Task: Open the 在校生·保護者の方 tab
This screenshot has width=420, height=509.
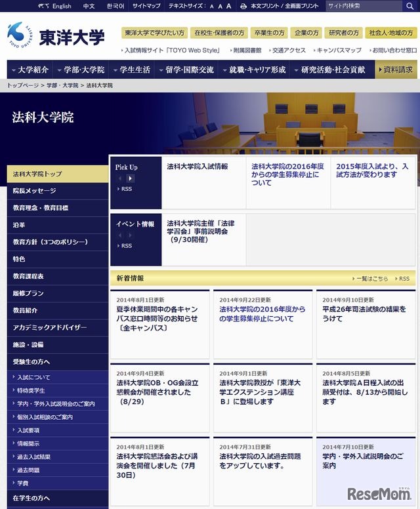Action: tap(219, 33)
